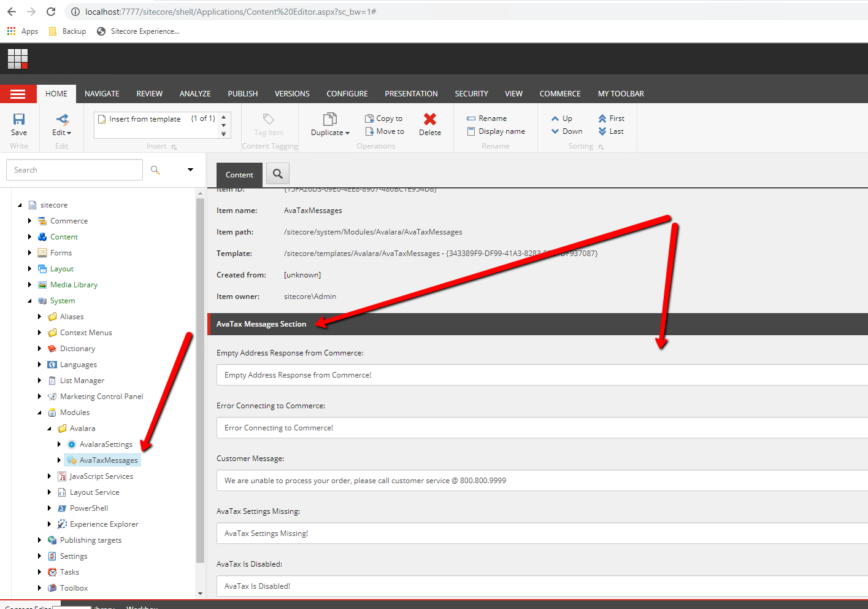The height and width of the screenshot is (609, 868).
Task: Switch to the PRESENTATION ribbon tab
Action: [x=411, y=94]
